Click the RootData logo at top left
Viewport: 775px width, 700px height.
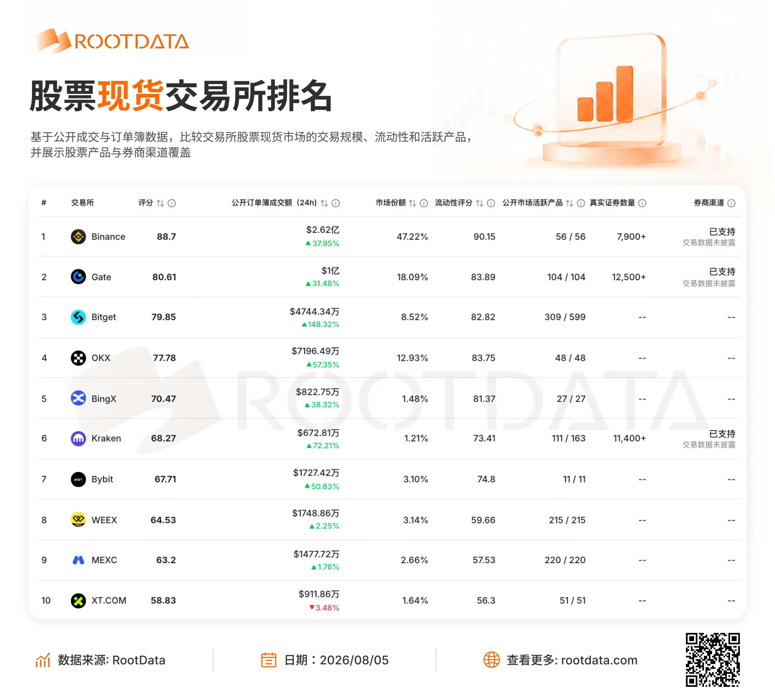tap(112, 41)
